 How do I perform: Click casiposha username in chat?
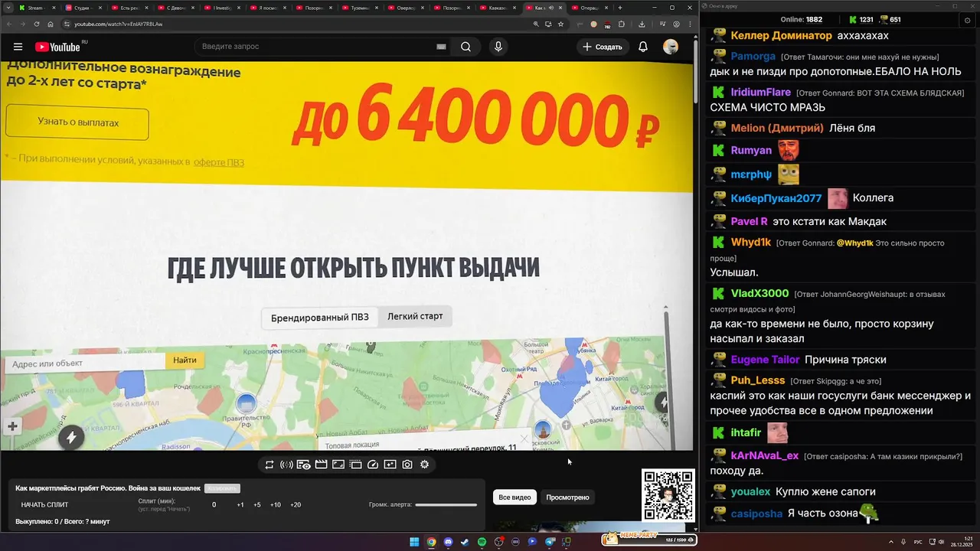pyautogui.click(x=756, y=514)
